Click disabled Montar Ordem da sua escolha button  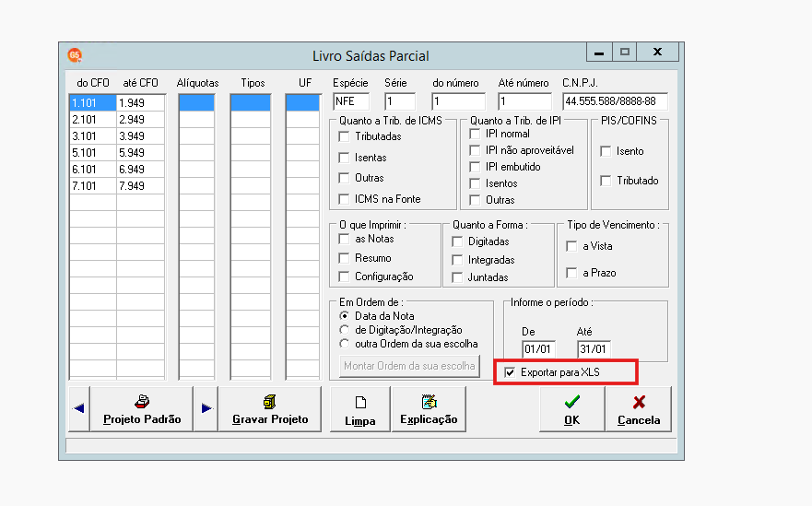409,366
